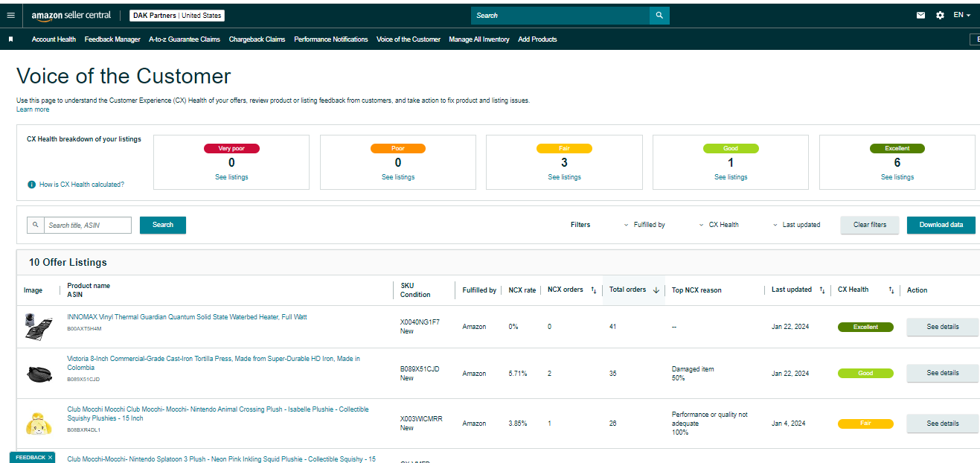
Task: Open the settings gear icon
Action: tap(940, 15)
